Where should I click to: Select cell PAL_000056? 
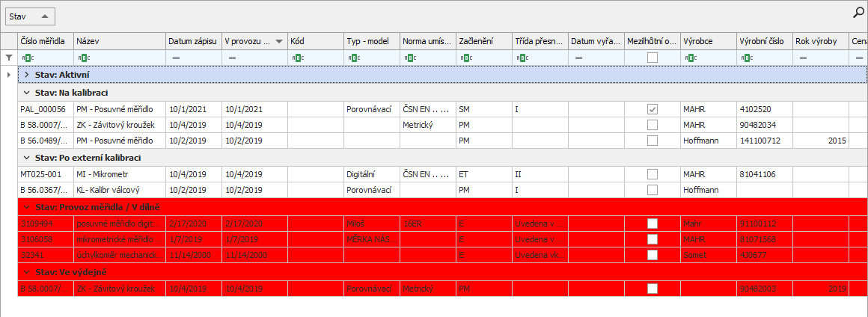point(46,110)
